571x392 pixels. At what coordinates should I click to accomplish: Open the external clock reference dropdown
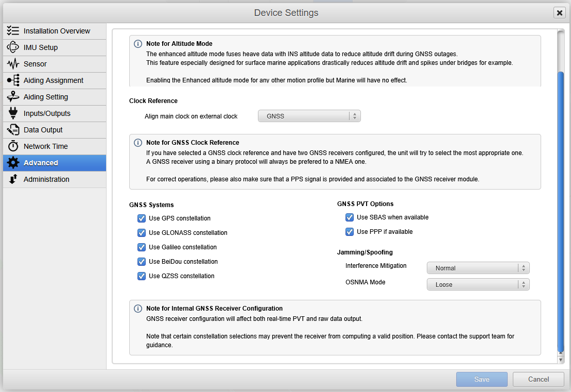click(309, 115)
